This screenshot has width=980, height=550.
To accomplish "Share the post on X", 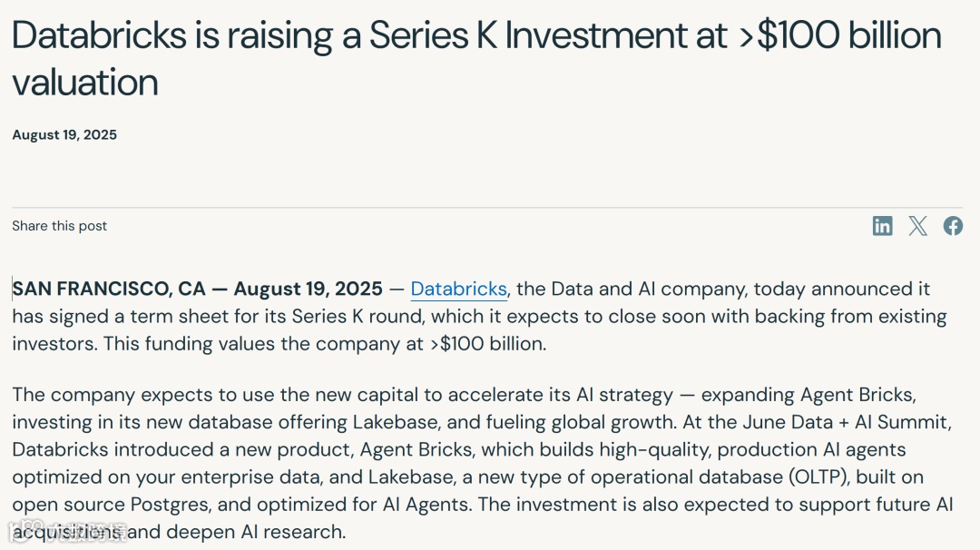I will click(x=918, y=226).
